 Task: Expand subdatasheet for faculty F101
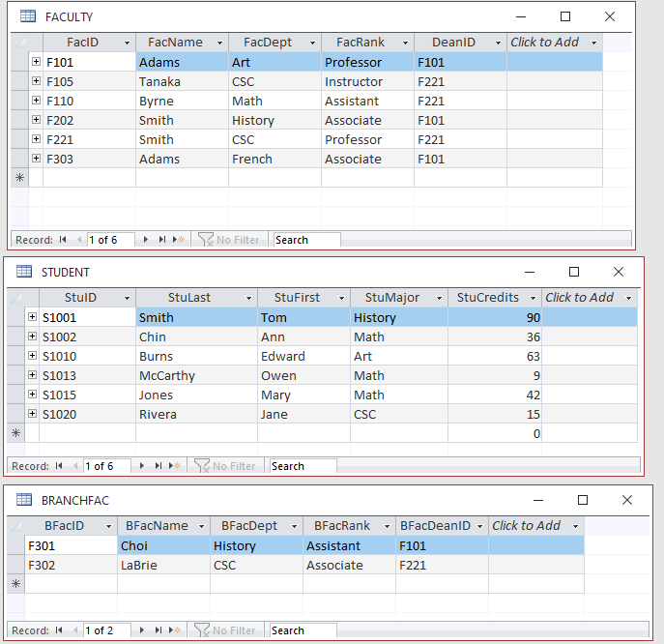36,62
